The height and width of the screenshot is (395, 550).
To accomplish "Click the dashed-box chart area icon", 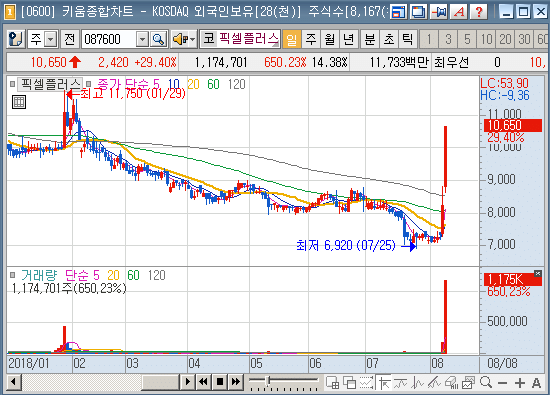I will (366, 382).
